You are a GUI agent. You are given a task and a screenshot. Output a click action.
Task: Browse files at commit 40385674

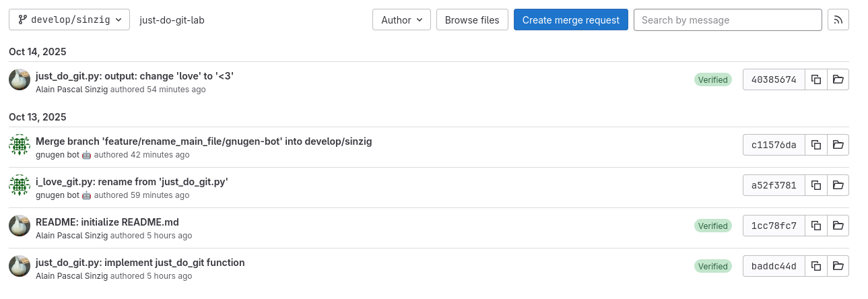point(838,79)
